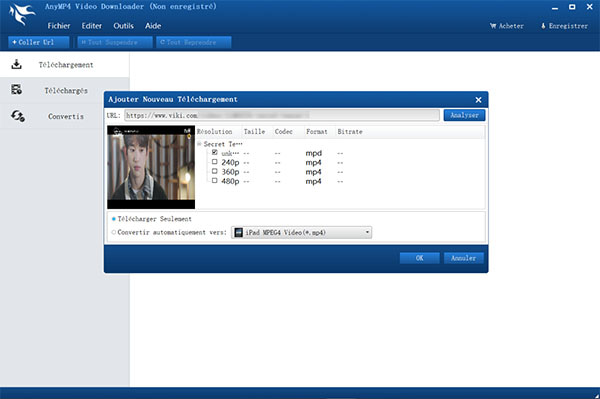Click the Téléchargement download icon in sidebar

point(16,64)
